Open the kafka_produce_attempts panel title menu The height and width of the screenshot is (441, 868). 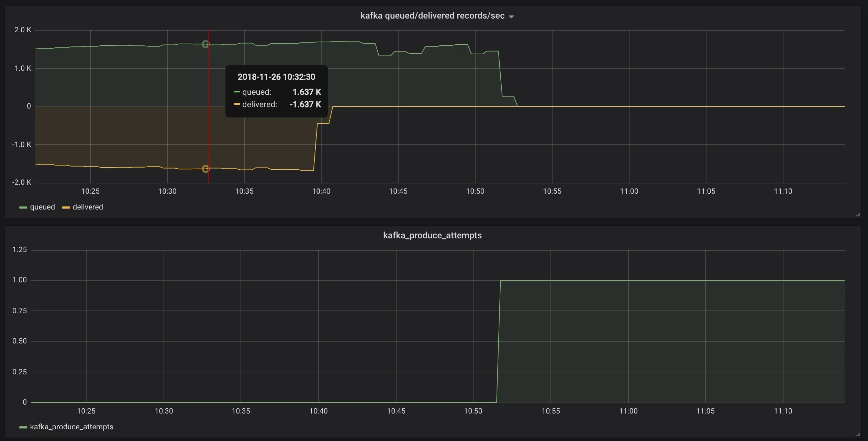point(432,236)
